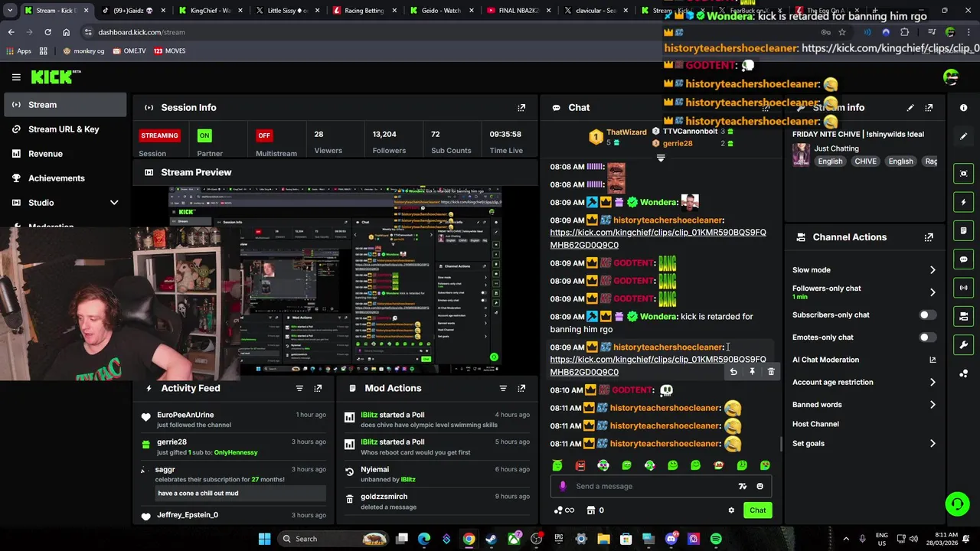Toggle the wrench sidebar icon

963,345
